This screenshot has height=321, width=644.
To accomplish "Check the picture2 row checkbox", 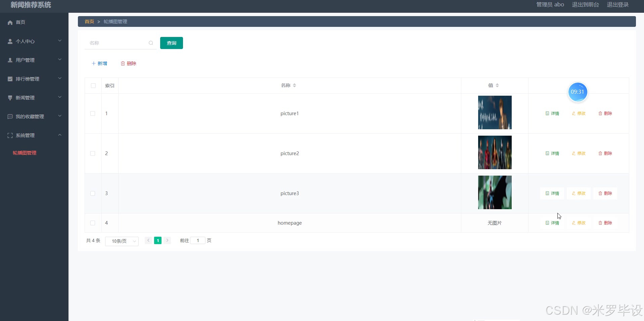I will click(x=93, y=153).
